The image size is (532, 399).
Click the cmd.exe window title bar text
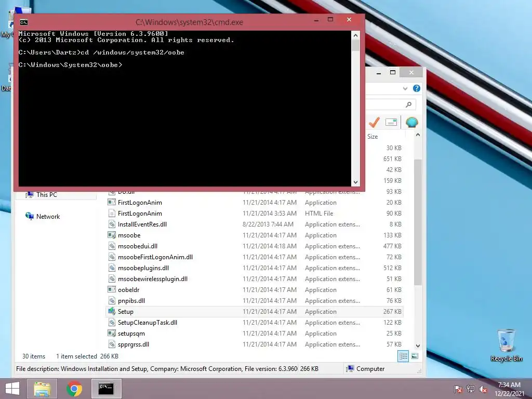189,22
